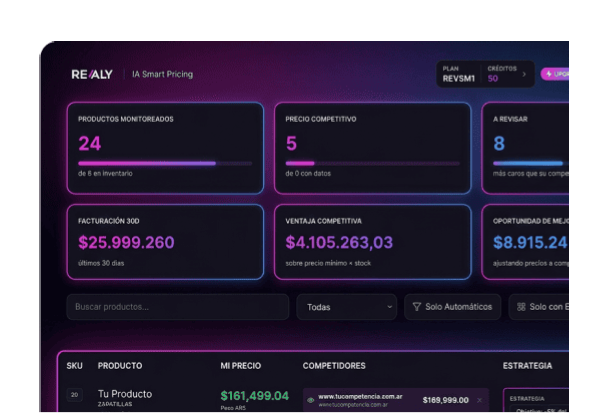Click the lightning bolt upgrade button
Viewport: 610px width, 416px height.
coord(555,74)
